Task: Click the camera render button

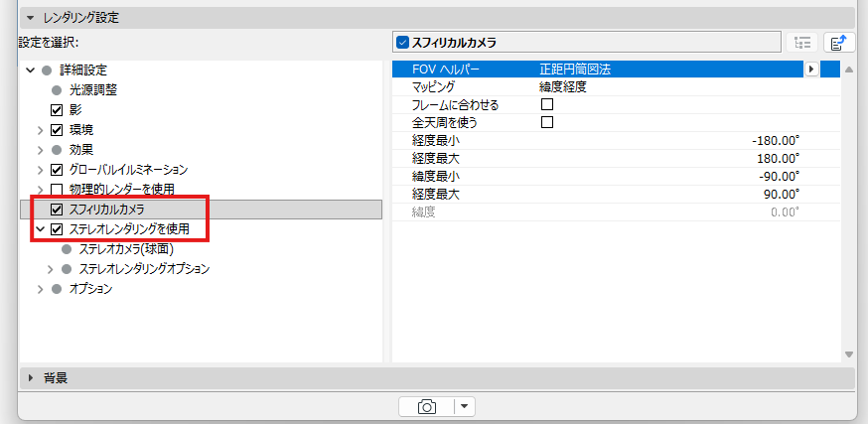Action: click(x=427, y=407)
